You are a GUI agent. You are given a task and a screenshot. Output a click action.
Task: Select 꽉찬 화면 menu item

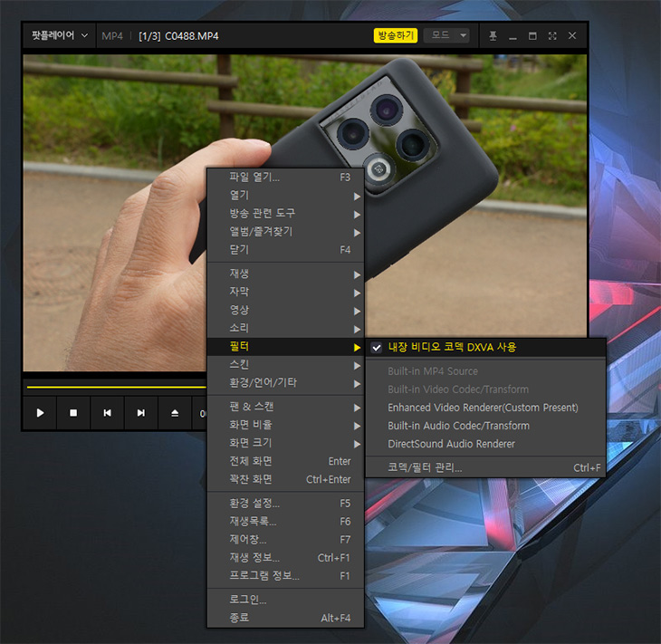pyautogui.click(x=285, y=480)
